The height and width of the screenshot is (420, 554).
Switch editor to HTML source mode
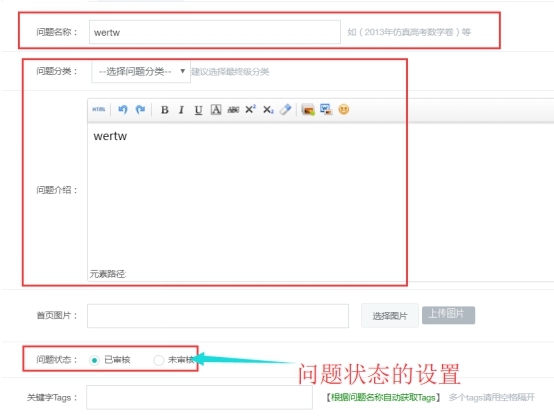coord(99,110)
